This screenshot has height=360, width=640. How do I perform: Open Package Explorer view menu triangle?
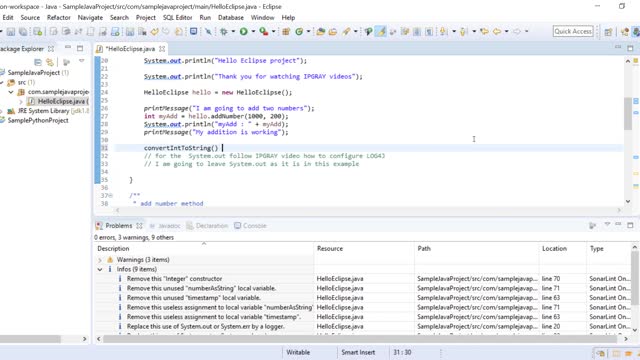(82, 61)
